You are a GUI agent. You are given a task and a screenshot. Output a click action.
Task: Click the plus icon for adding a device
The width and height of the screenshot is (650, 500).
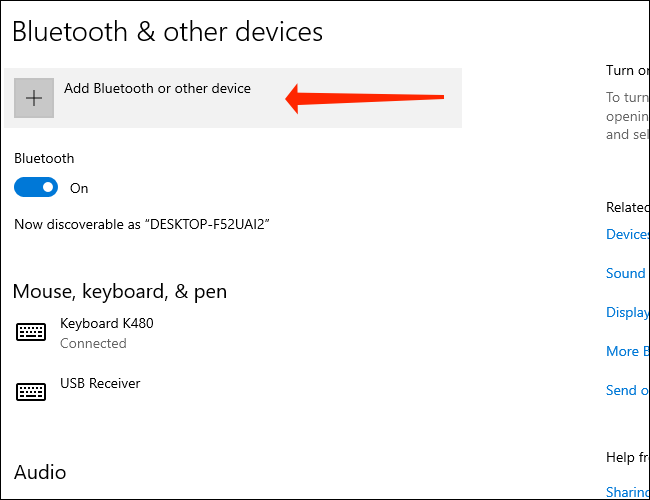point(34,98)
